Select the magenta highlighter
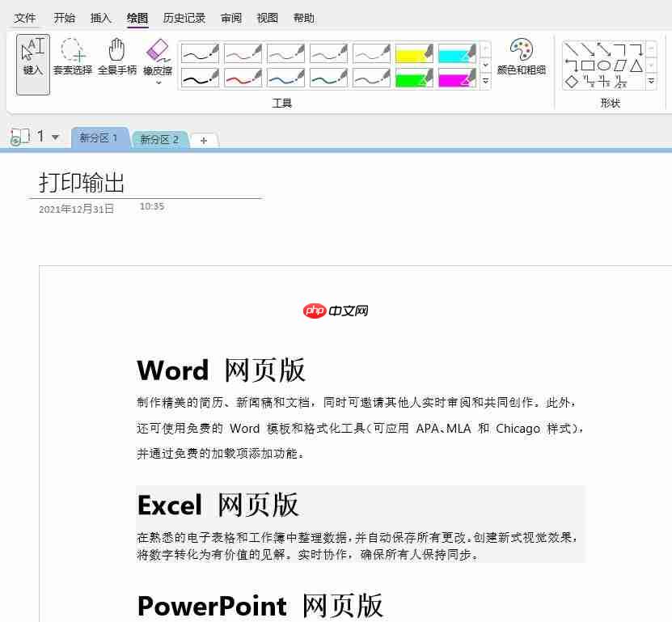 pos(457,78)
